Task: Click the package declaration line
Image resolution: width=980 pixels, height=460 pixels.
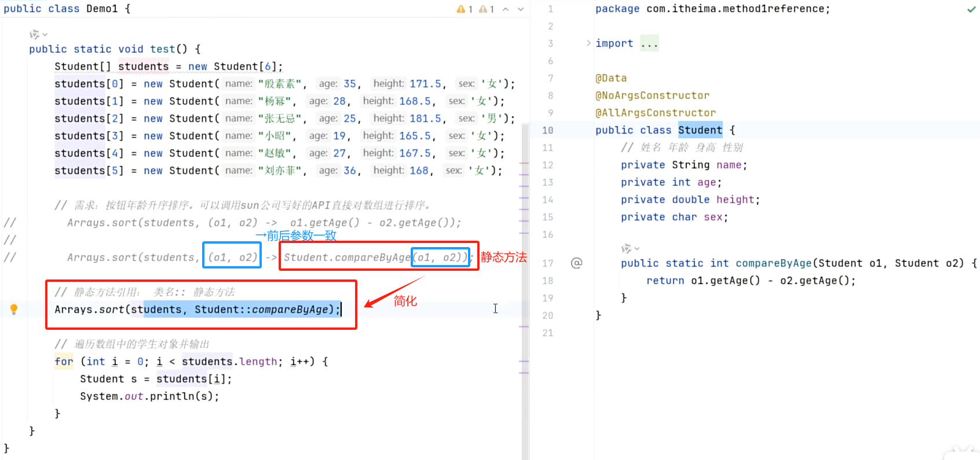Action: (x=712, y=9)
